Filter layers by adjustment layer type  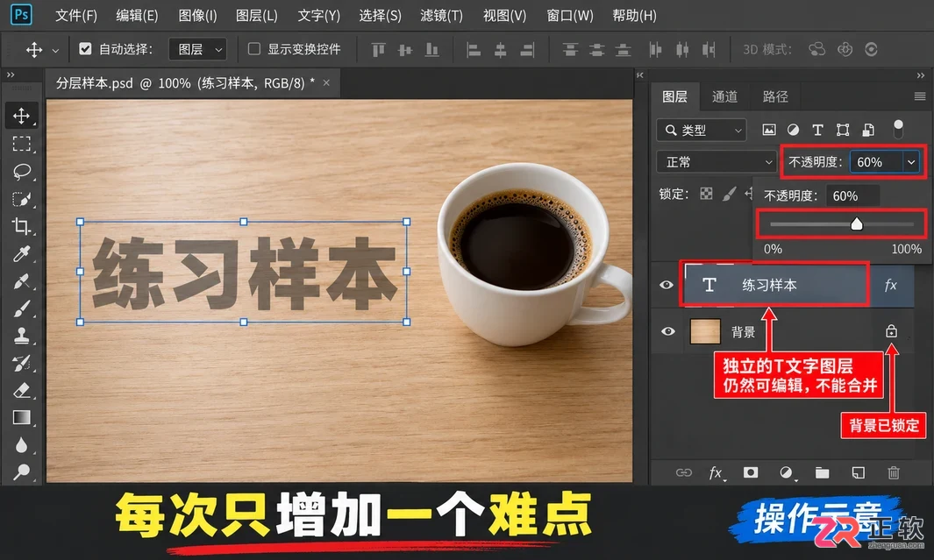pyautogui.click(x=793, y=130)
